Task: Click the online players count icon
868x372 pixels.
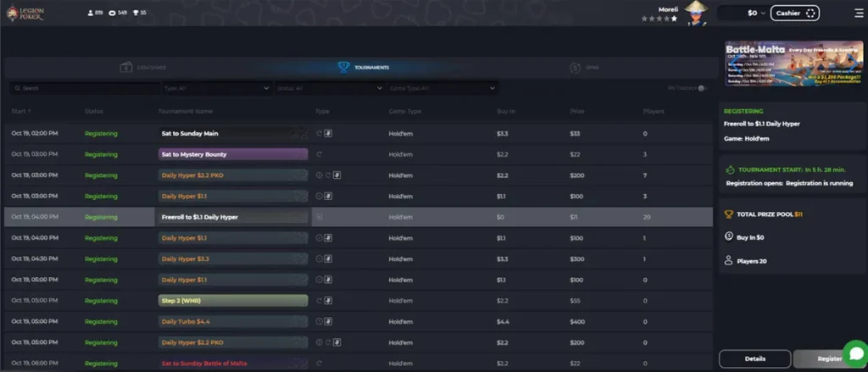Action: 91,14
